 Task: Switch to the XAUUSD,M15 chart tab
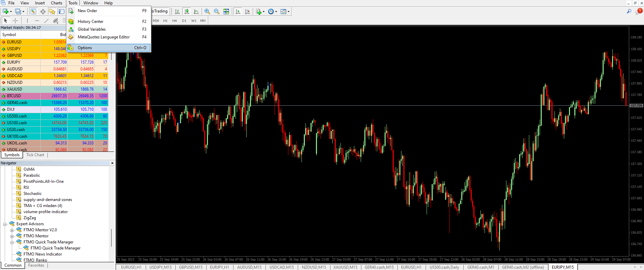[345, 267]
